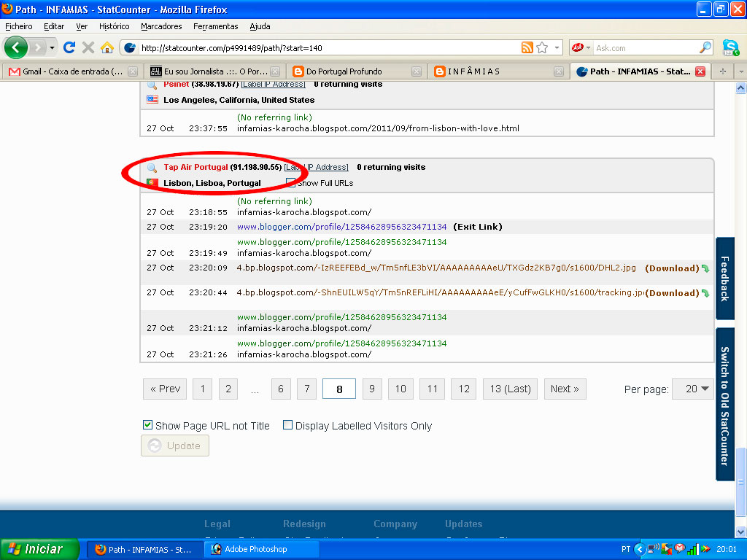Click the search magnifier in the Ask.com box
The height and width of the screenshot is (560, 747).
click(705, 47)
